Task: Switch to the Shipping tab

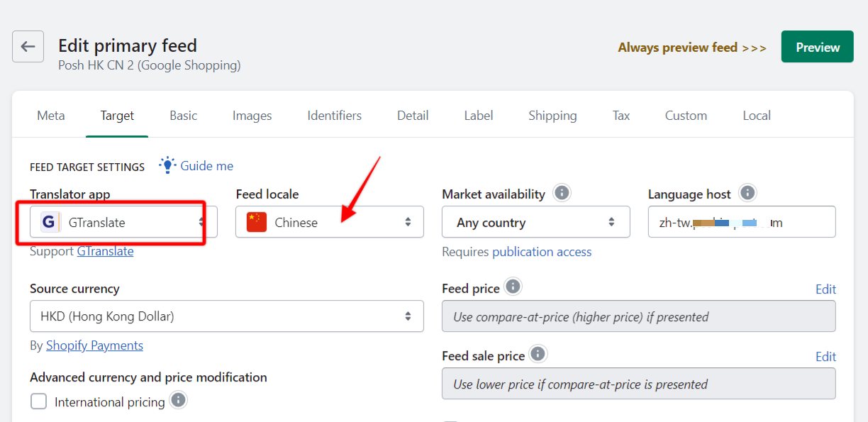Action: tap(552, 116)
